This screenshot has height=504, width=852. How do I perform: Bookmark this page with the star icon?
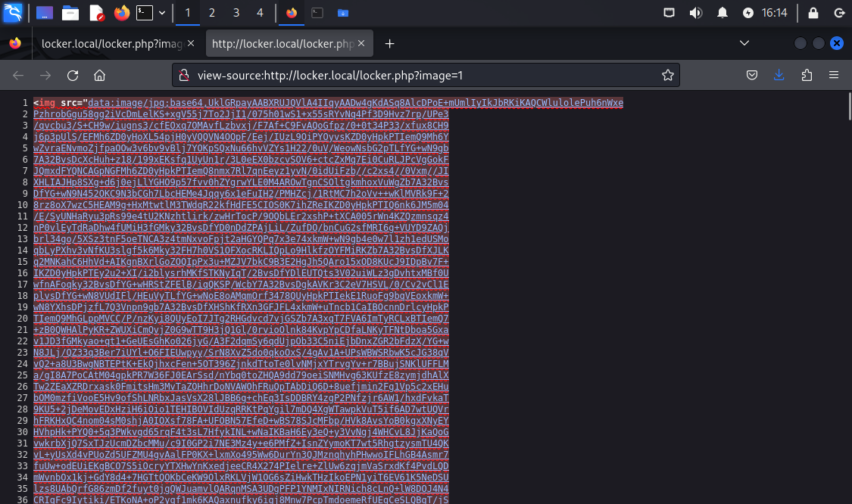pyautogui.click(x=667, y=75)
